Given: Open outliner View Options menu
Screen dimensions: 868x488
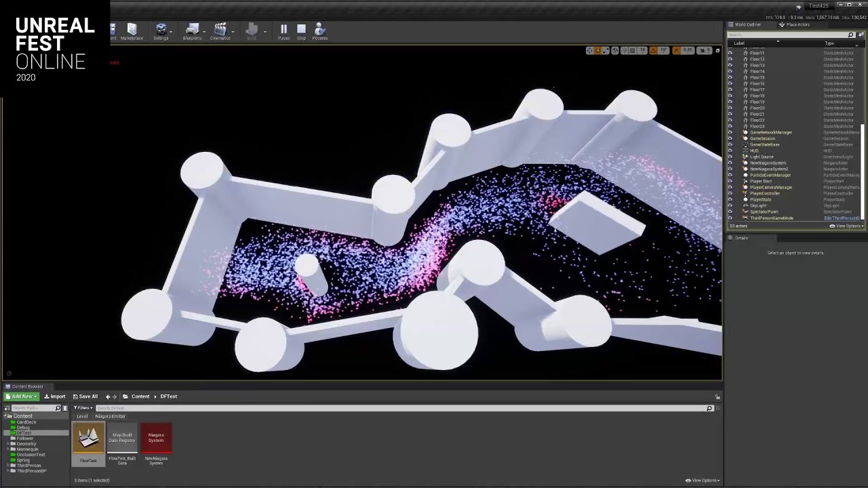Looking at the screenshot, I should 847,226.
